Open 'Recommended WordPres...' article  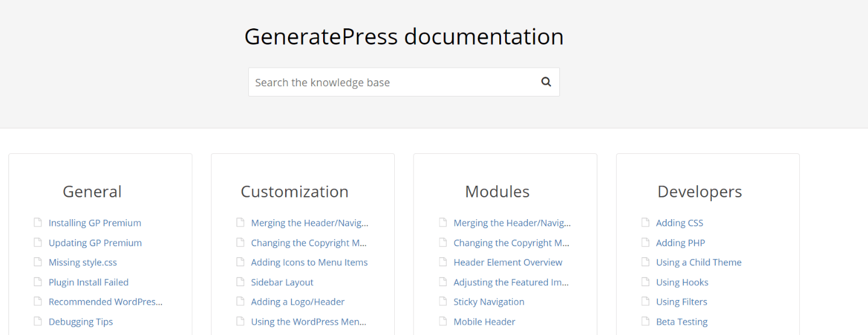[105, 302]
